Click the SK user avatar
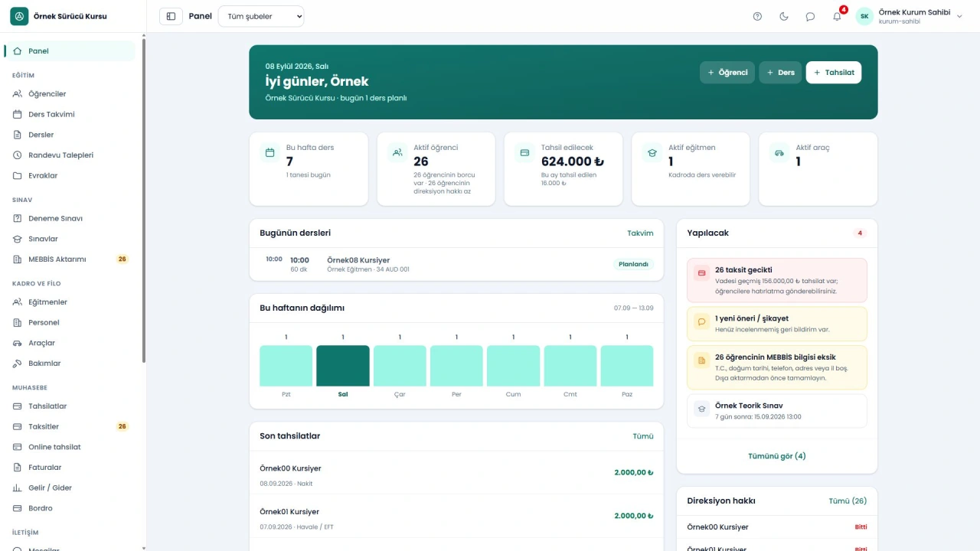 pos(864,16)
